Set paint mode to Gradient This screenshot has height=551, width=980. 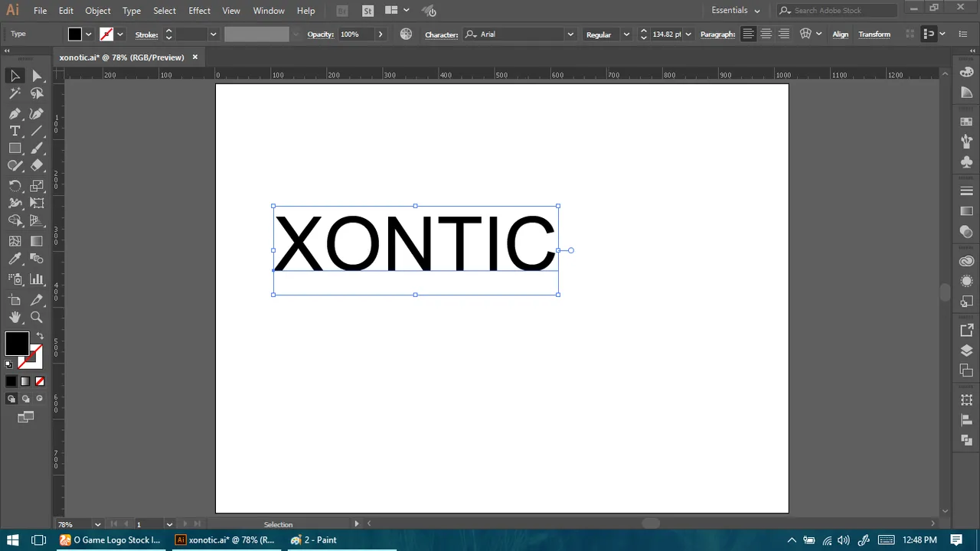[25, 381]
